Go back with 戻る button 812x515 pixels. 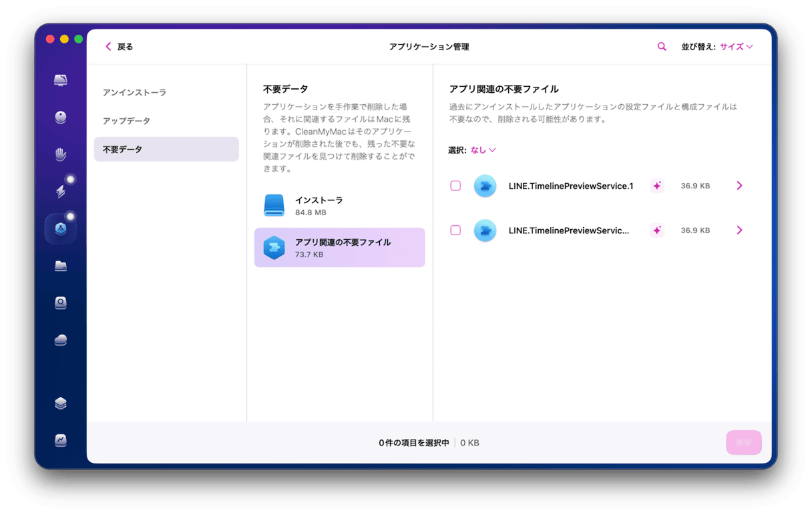click(119, 47)
